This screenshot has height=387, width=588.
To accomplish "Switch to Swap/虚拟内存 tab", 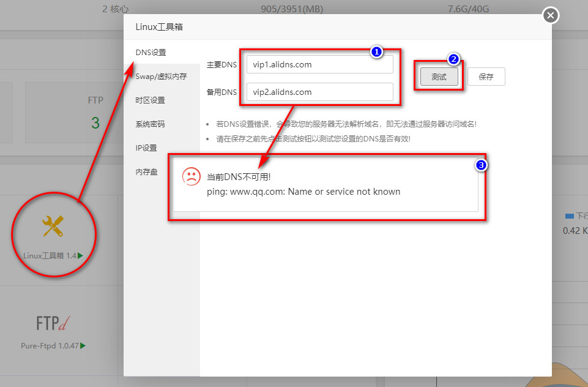I will (x=161, y=76).
